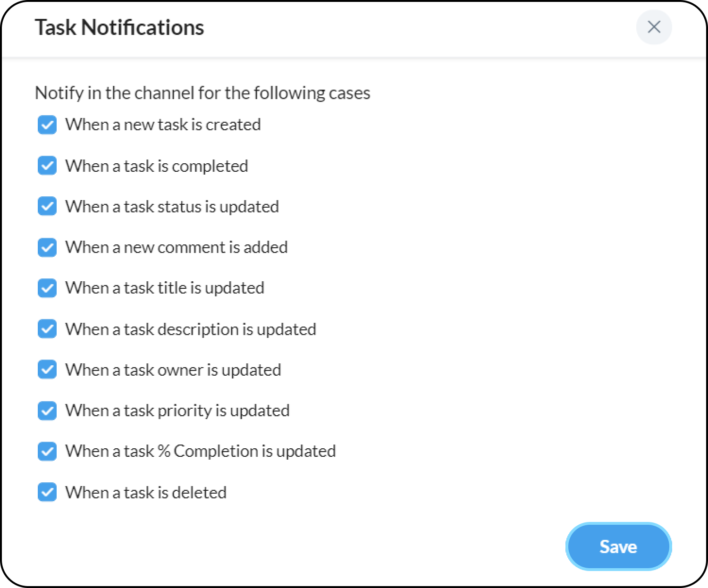Save the task notification settings
The height and width of the screenshot is (588, 708).
pos(618,546)
